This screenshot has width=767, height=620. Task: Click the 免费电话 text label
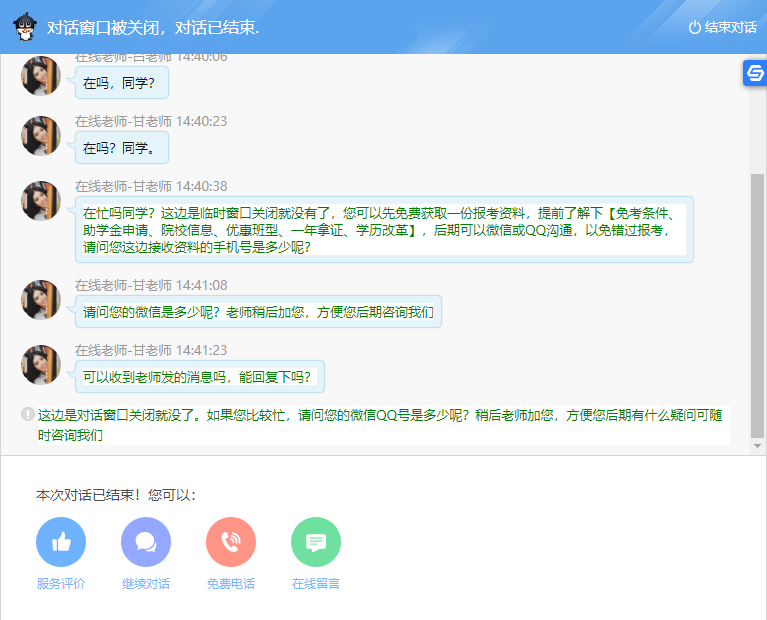(x=231, y=584)
